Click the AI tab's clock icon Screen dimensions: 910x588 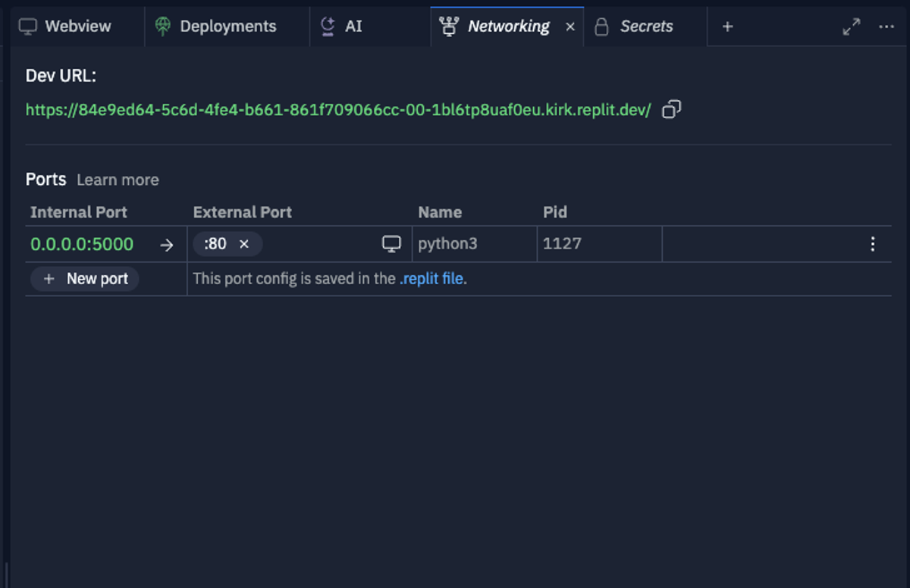(x=327, y=26)
